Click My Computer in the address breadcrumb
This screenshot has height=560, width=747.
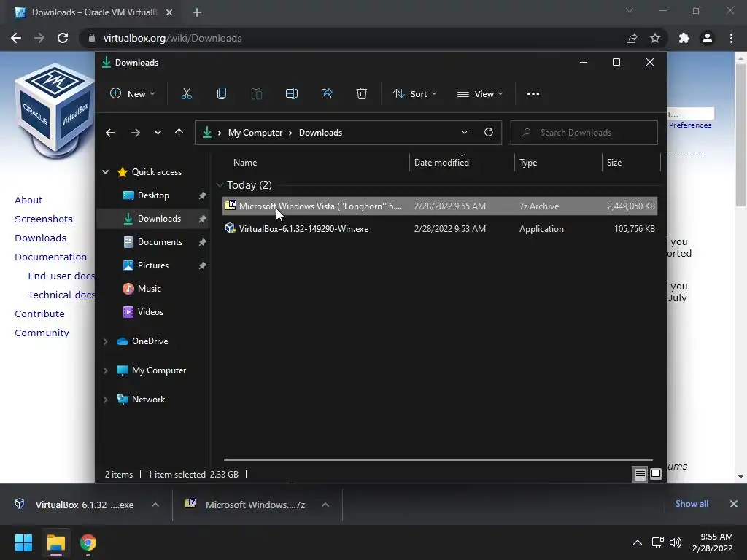click(255, 133)
